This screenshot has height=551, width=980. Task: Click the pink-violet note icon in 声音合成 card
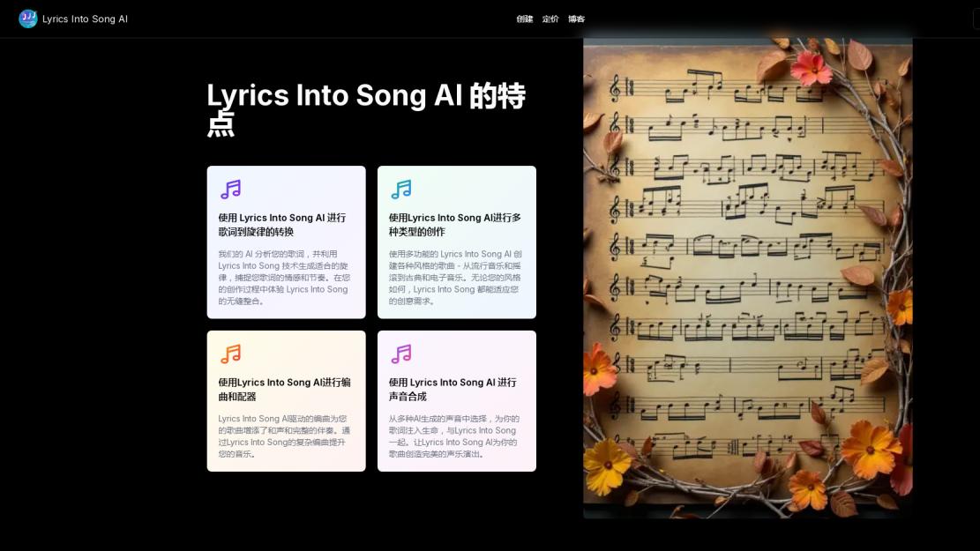[401, 354]
